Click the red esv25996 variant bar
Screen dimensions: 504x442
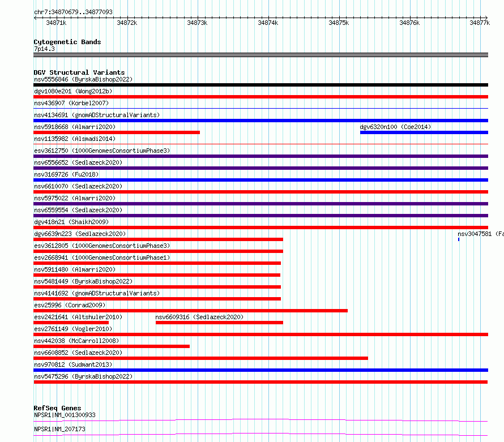[x=191, y=311]
